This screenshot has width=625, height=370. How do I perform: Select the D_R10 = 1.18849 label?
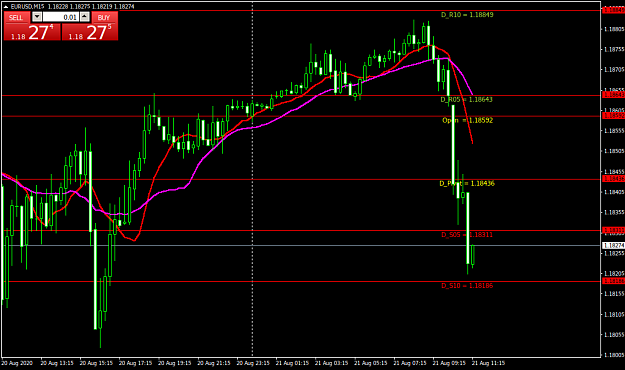pyautogui.click(x=467, y=15)
